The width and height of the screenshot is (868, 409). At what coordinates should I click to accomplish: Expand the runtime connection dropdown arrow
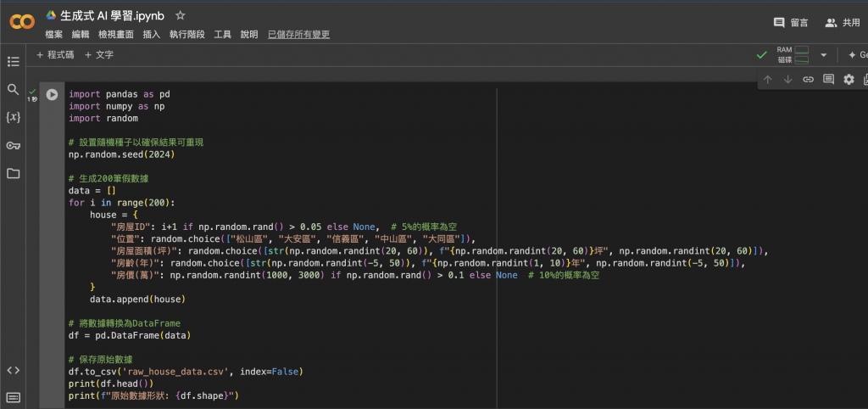click(823, 55)
